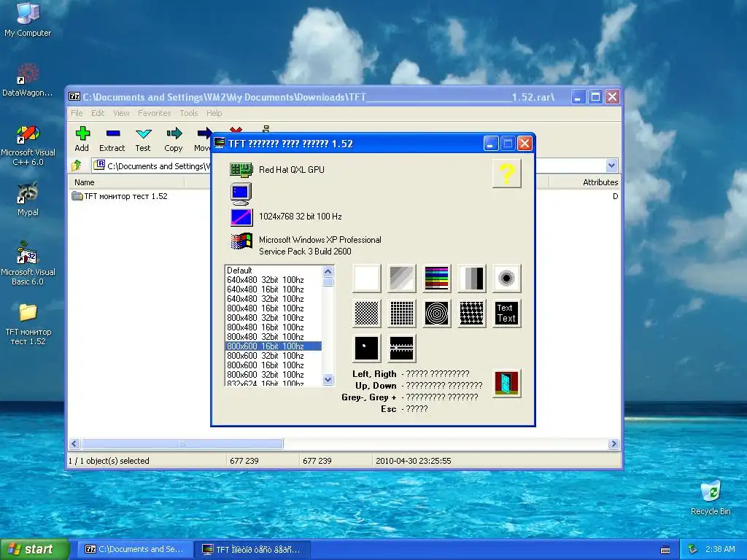Viewport: 747px width, 560px height.
Task: Start the moving lines test pattern
Action: (402, 348)
